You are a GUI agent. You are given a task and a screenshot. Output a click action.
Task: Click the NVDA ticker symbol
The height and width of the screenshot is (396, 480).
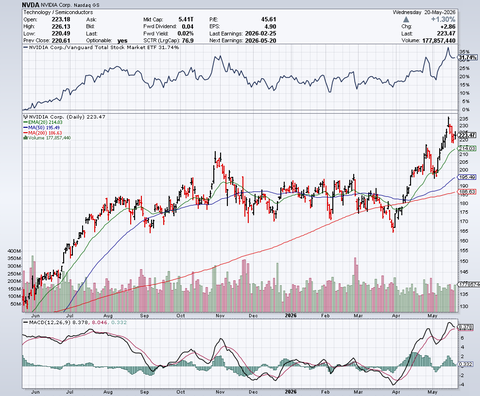[x=31, y=5]
